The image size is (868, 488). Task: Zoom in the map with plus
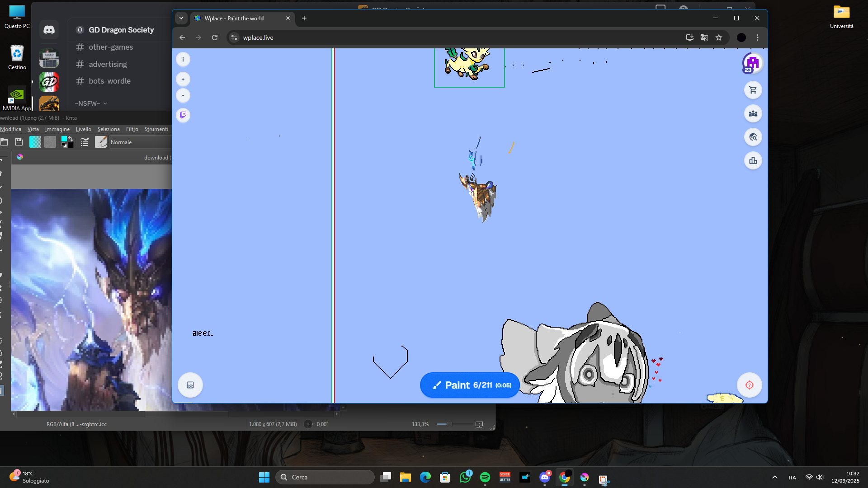[183, 80]
